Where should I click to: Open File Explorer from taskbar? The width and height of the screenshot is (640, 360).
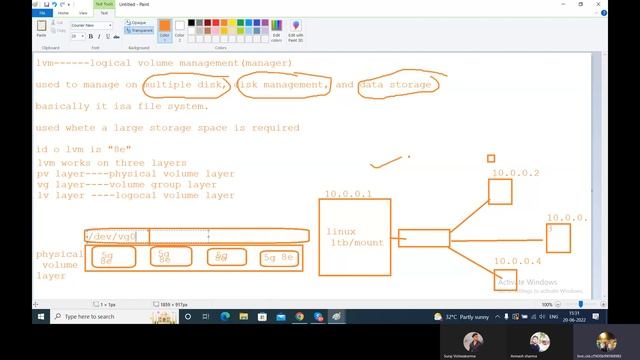tap(244, 316)
